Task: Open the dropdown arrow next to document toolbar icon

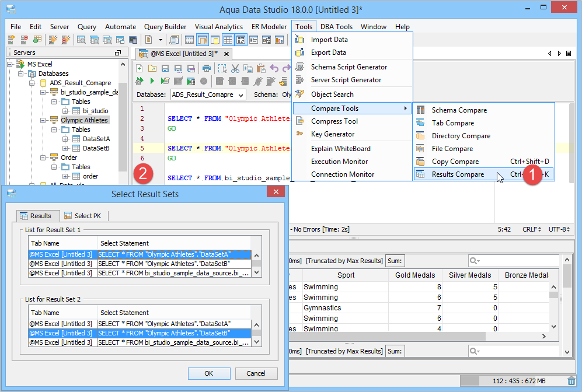Action: click(x=161, y=40)
